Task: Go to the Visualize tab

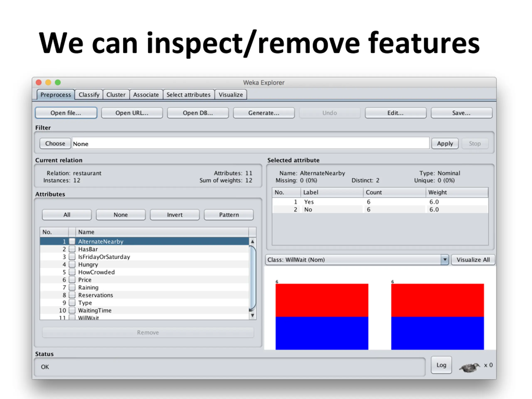Action: coord(230,95)
